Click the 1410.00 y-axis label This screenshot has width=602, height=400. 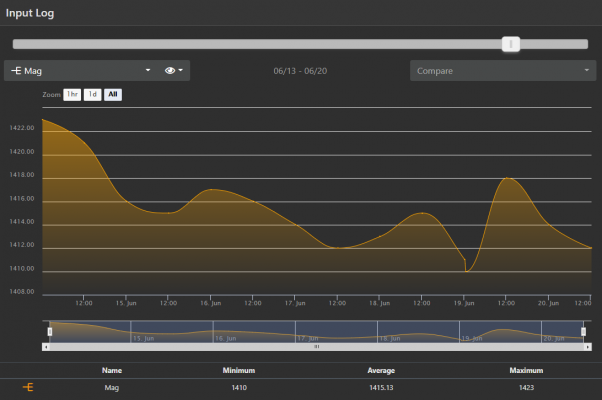[22, 269]
